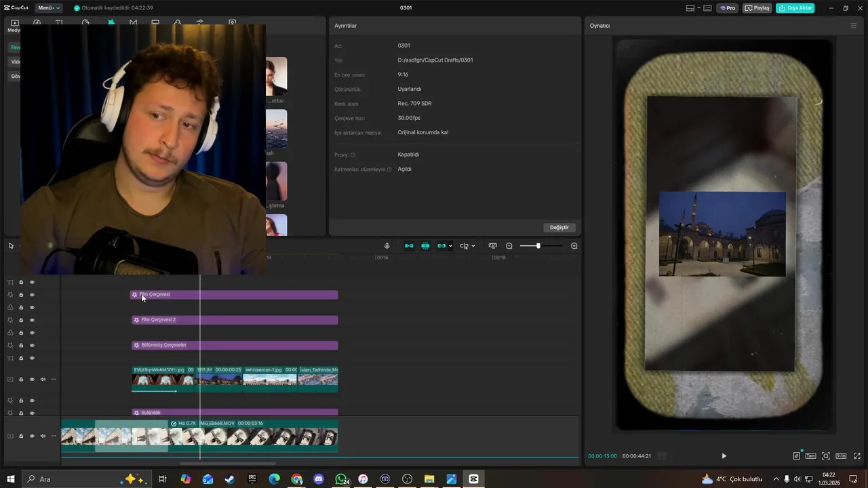Click the info icon next to Katmanları düzenleyin
The height and width of the screenshot is (488, 868).
click(x=389, y=169)
